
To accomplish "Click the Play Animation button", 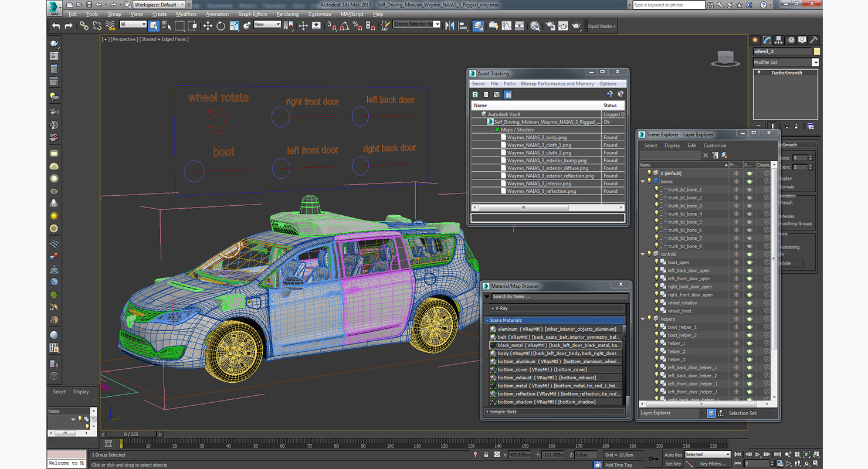I will click(757, 454).
